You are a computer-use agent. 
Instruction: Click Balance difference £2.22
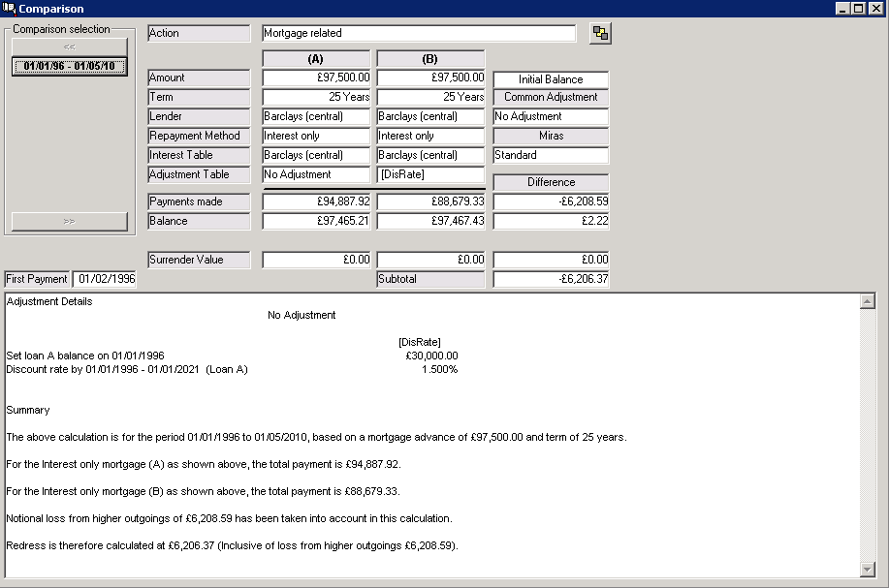pyautogui.click(x=551, y=221)
